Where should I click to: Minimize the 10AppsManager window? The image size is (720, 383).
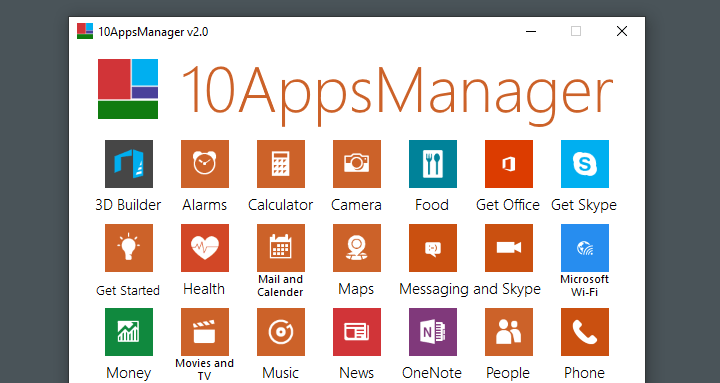(531, 31)
